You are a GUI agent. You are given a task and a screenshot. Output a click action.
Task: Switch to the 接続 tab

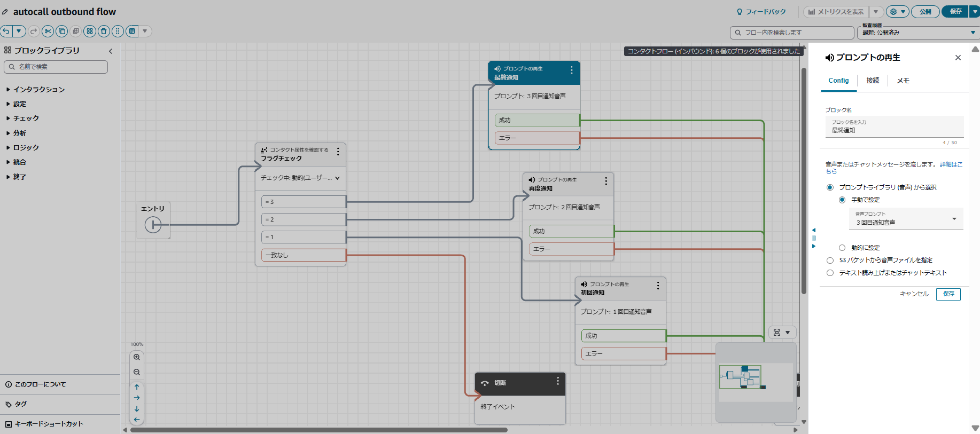pyautogui.click(x=873, y=81)
